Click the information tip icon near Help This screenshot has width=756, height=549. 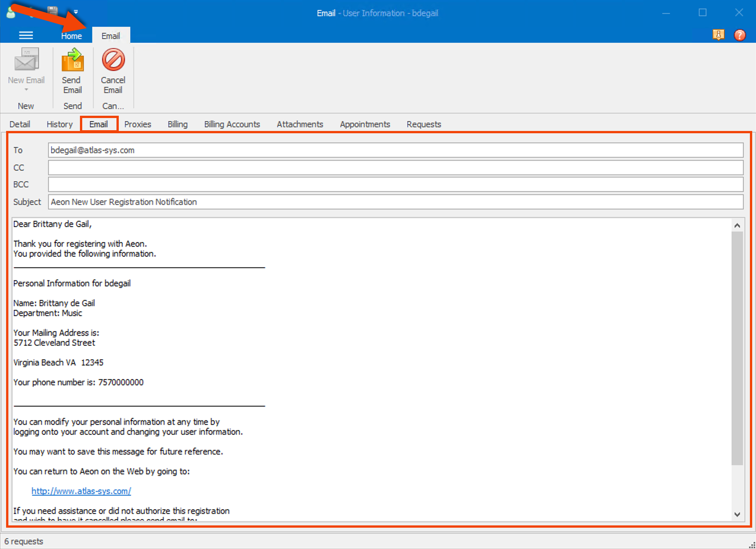point(719,35)
